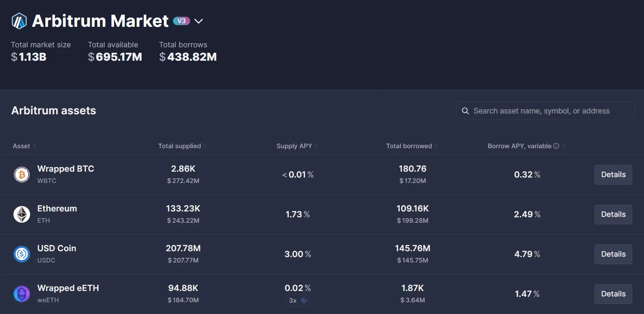The image size is (644, 314).
Task: Focus the asset search input field
Action: [x=546, y=111]
